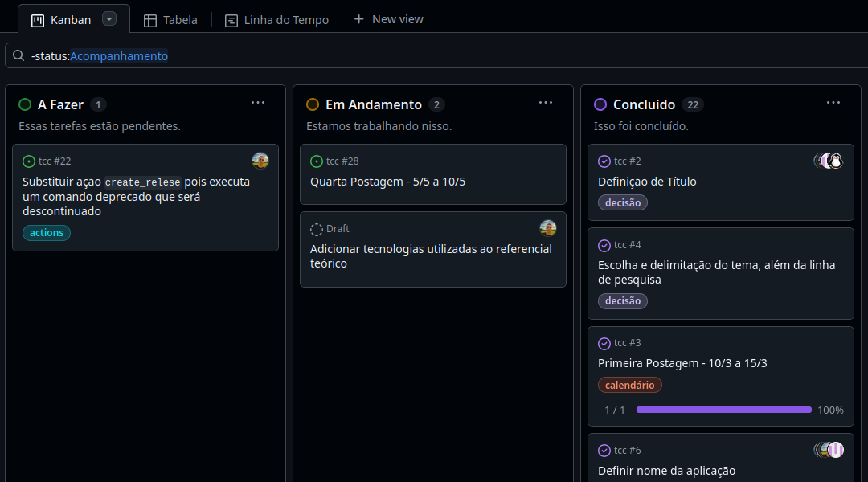Click the filter field with -status:Acompanhamento

click(x=402, y=56)
